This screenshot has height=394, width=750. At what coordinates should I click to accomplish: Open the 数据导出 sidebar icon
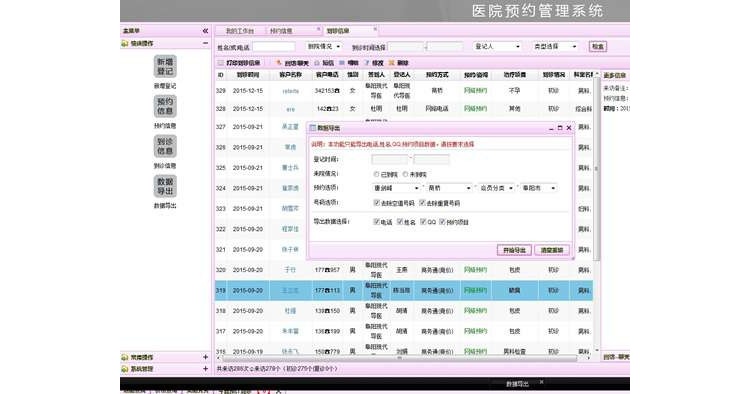tap(165, 186)
